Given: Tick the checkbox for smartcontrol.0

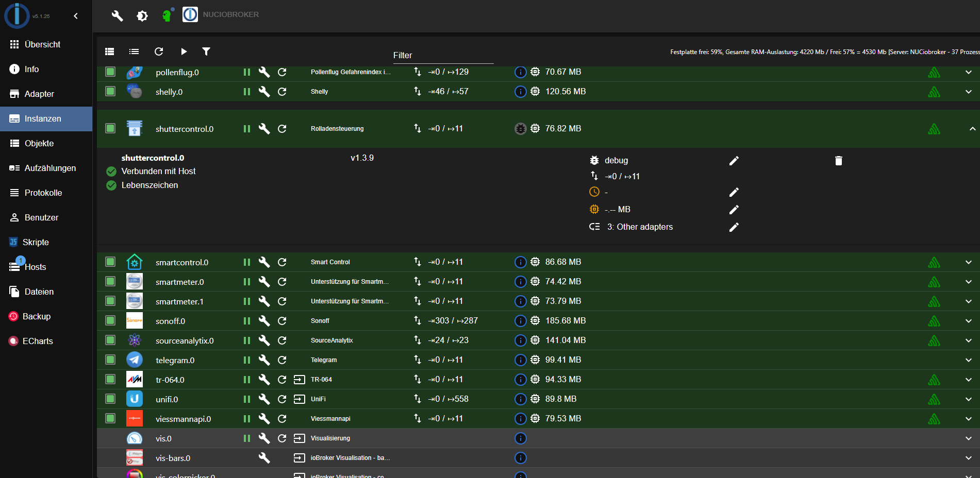Looking at the screenshot, I should pos(110,262).
